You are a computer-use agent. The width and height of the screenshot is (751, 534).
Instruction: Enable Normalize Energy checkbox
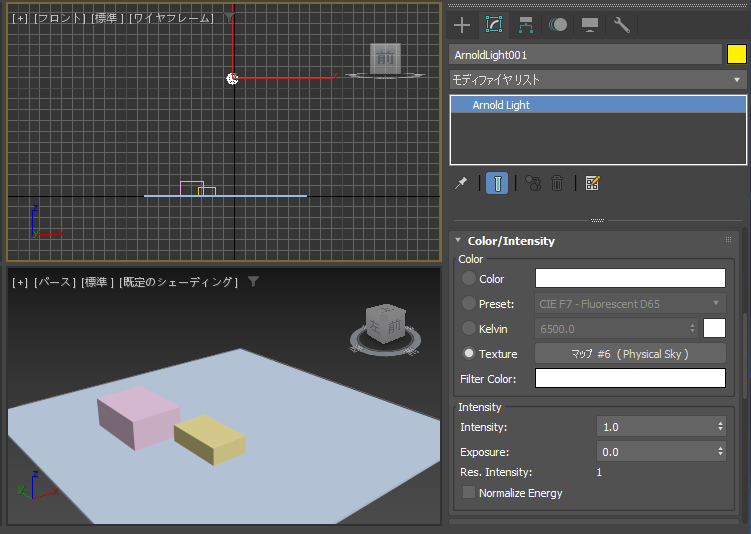pos(469,492)
